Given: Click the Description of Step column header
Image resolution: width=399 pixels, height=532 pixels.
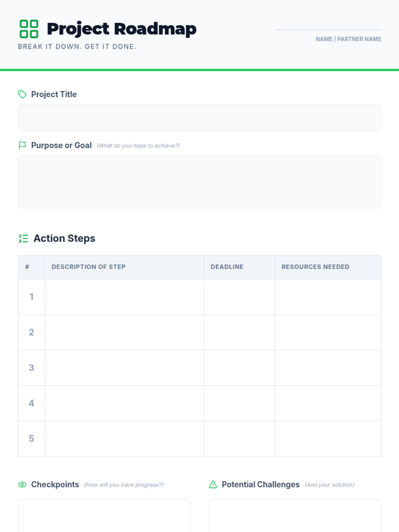Looking at the screenshot, I should [x=88, y=267].
